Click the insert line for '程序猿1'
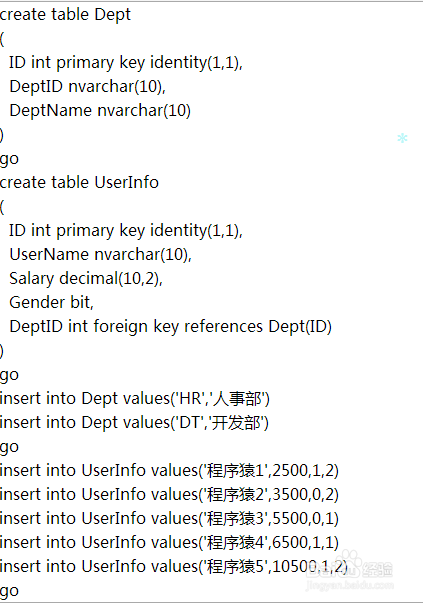423x603 pixels. tap(169, 471)
